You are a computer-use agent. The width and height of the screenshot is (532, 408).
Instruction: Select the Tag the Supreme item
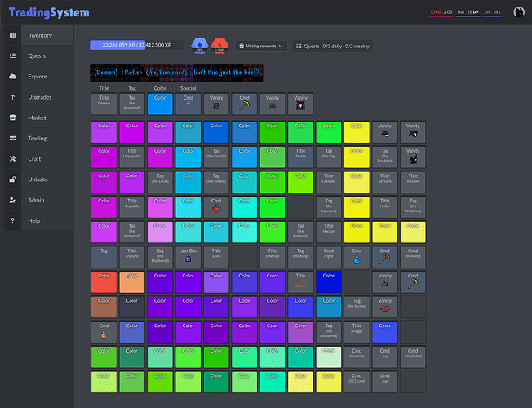pos(329,207)
